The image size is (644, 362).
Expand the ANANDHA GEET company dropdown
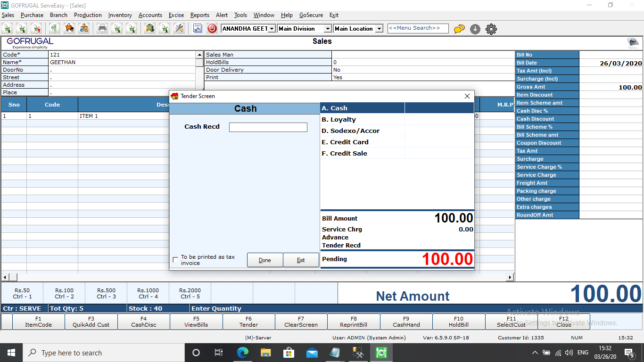click(272, 29)
